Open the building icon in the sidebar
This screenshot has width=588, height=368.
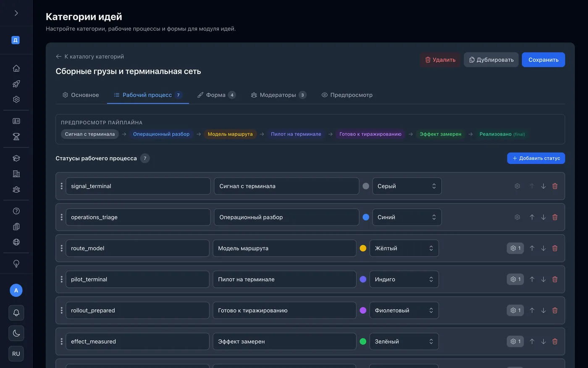pyautogui.click(x=16, y=174)
